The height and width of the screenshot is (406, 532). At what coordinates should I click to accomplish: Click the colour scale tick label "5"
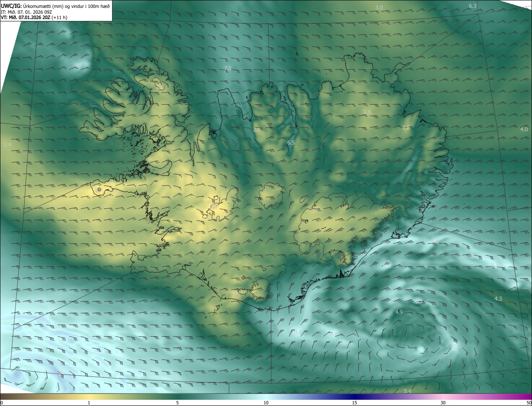[177, 403]
